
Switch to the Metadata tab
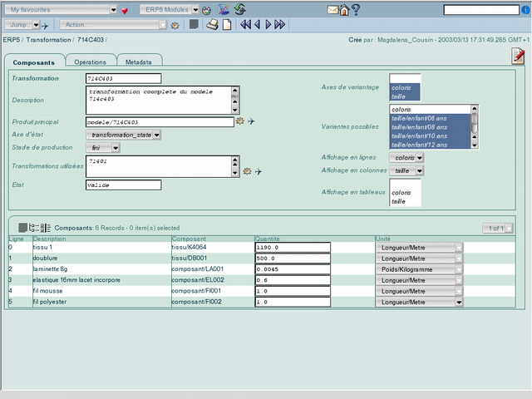point(138,62)
